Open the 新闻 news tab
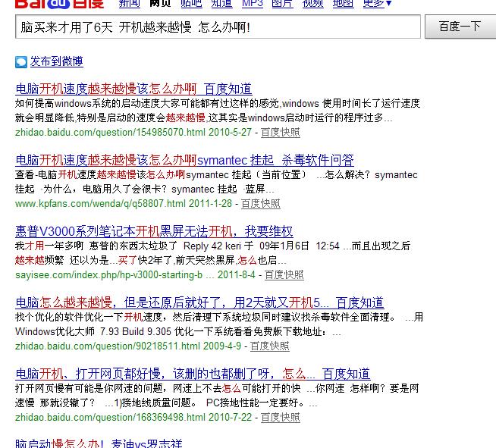 [130, 4]
